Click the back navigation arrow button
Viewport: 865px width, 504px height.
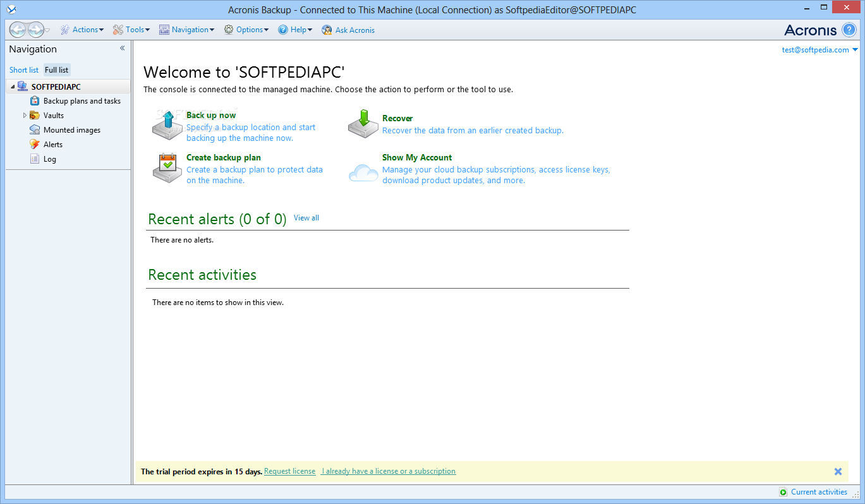18,30
